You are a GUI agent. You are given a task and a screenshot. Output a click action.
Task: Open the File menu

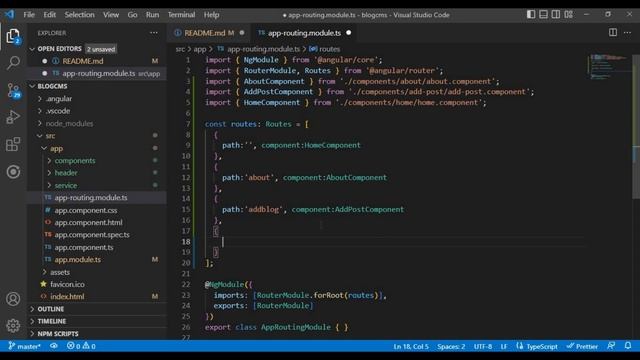(x=29, y=15)
